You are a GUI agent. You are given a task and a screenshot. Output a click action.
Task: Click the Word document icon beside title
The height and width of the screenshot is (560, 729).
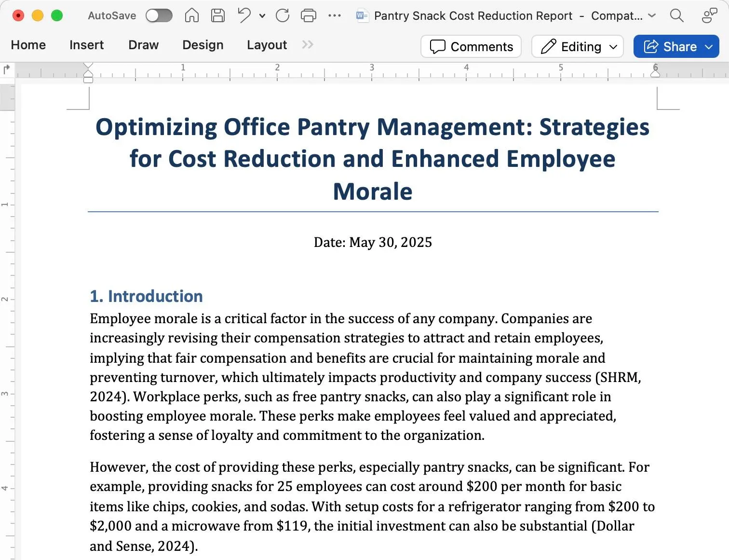click(x=362, y=15)
